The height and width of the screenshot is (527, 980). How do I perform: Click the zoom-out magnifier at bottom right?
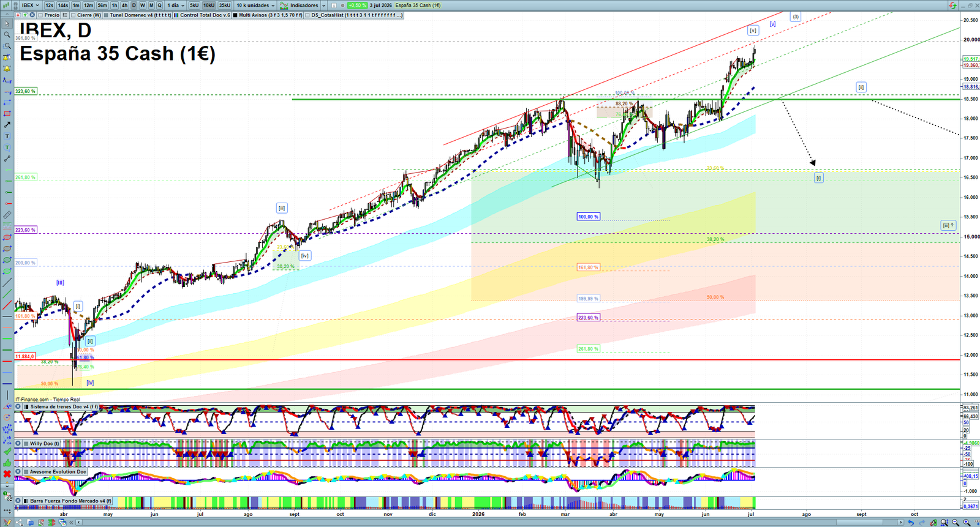click(956, 522)
